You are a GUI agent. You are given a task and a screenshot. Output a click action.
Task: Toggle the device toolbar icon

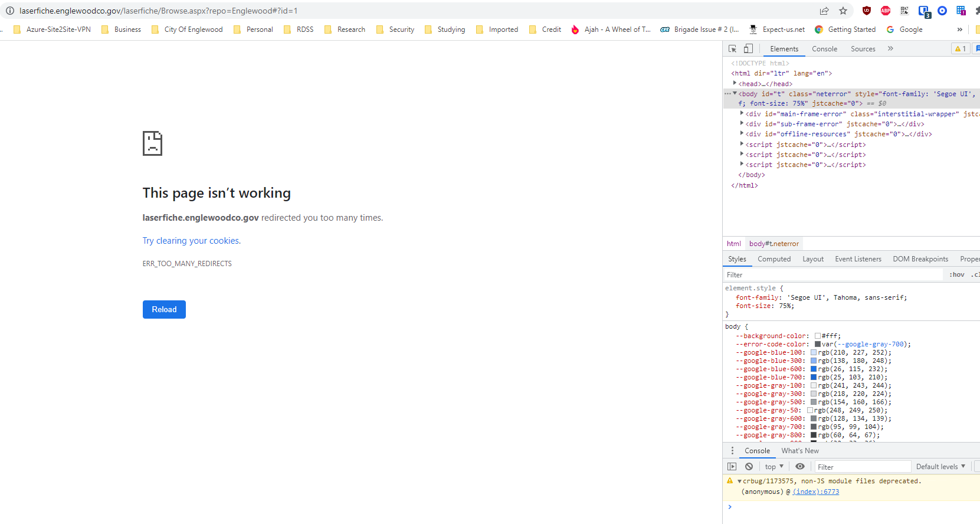point(748,49)
